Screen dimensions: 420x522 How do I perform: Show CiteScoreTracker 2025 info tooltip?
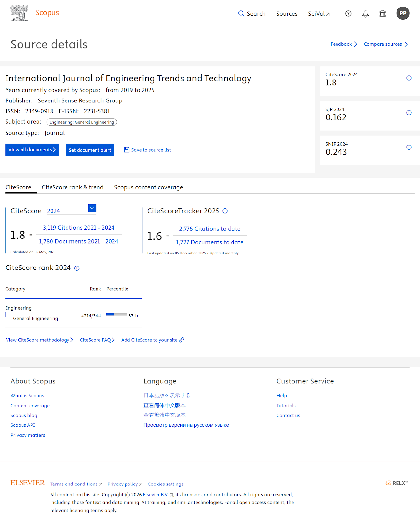[225, 211]
